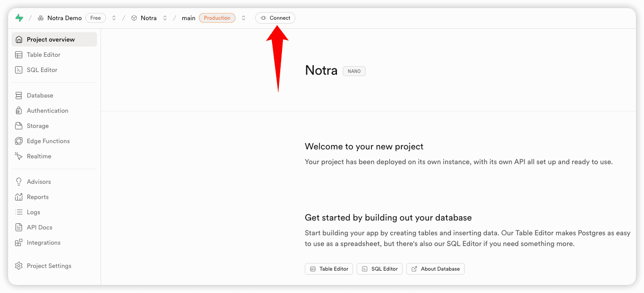Open the Table Editor sidebar icon
The width and height of the screenshot is (644, 293).
pyautogui.click(x=19, y=55)
